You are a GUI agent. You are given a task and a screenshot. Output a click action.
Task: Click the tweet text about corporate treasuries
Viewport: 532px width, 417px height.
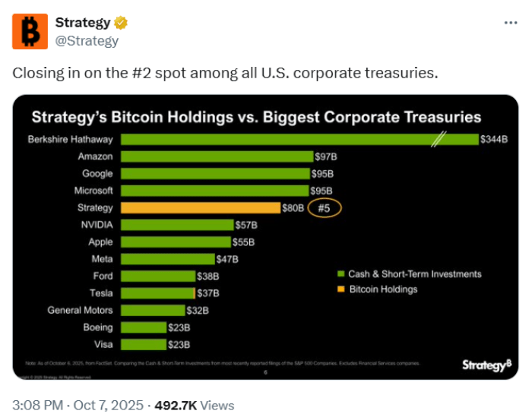click(226, 73)
